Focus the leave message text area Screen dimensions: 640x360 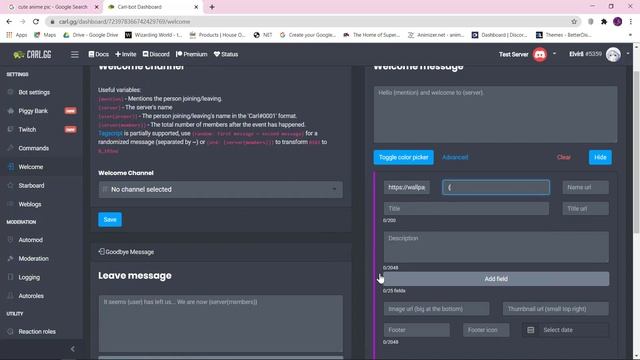220,324
